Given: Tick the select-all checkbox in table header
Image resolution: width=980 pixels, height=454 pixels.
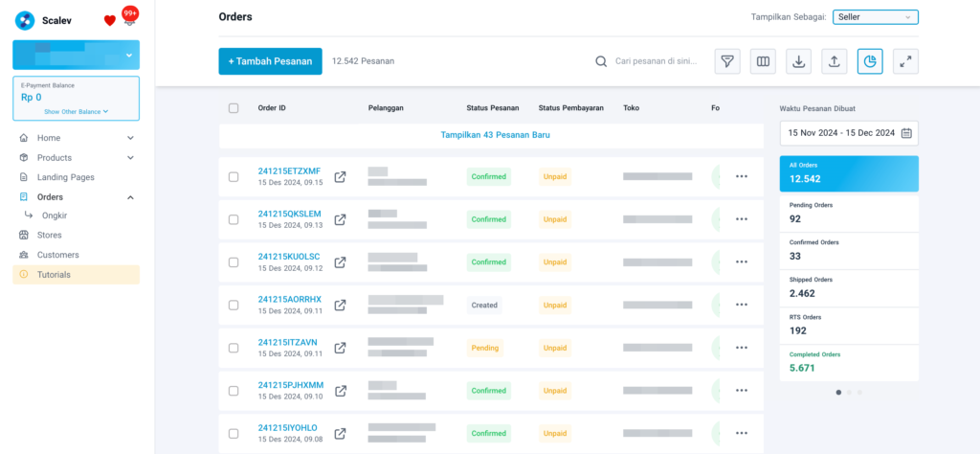Looking at the screenshot, I should (x=234, y=108).
